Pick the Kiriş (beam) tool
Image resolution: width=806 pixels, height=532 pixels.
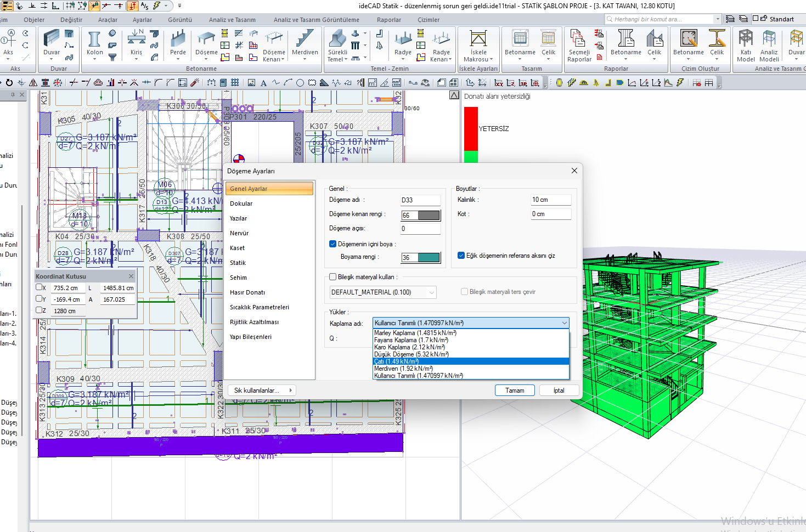click(136, 44)
